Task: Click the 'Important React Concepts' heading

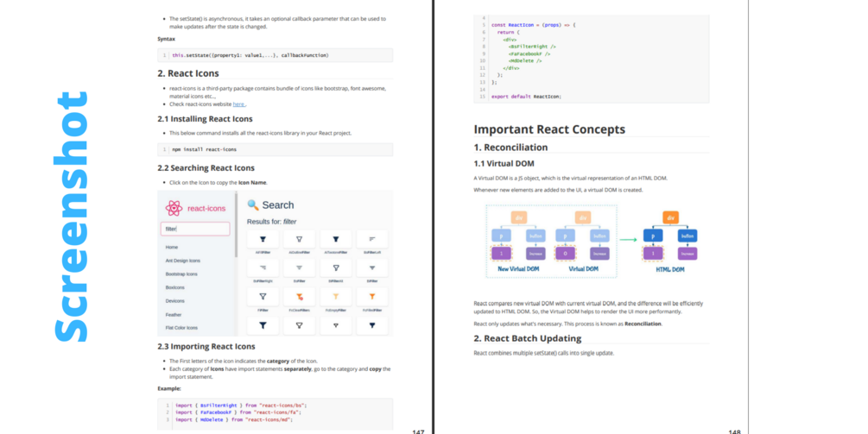Action: click(549, 129)
